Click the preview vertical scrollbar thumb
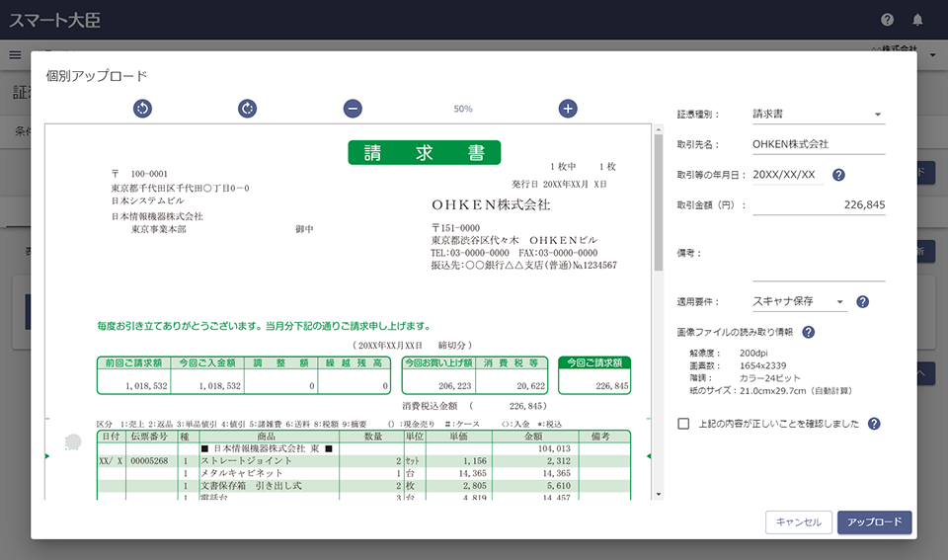 [x=659, y=202]
